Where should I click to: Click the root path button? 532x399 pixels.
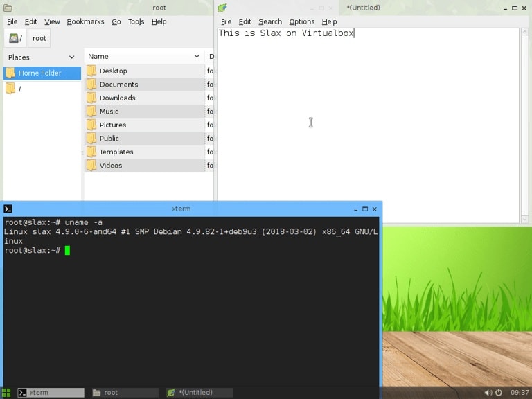39,38
